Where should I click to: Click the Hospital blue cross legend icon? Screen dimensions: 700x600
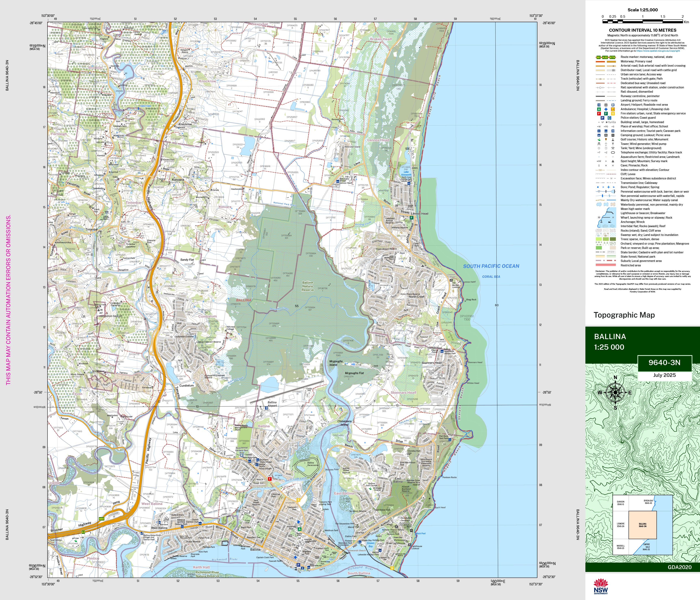click(606, 110)
